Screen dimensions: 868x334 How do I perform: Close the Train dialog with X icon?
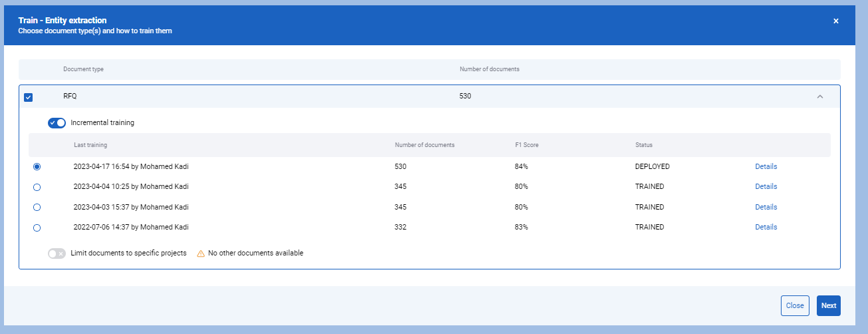click(x=836, y=21)
